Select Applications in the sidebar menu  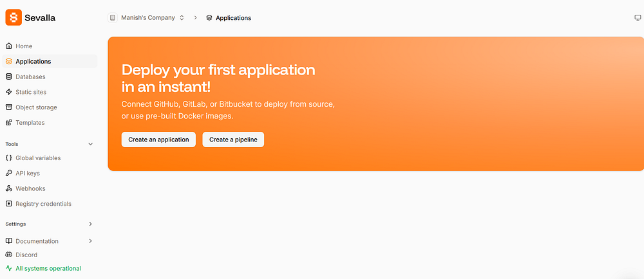33,62
